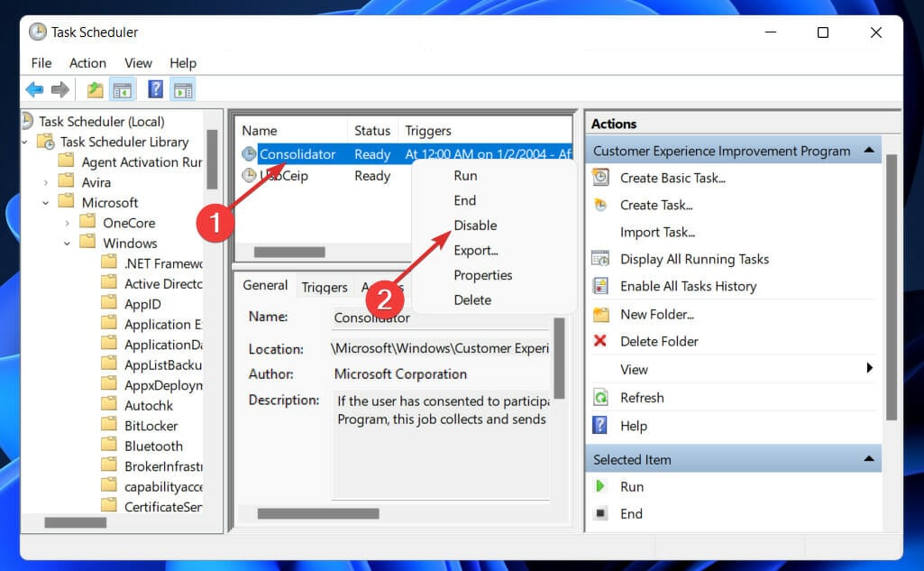
Task: Click the Task Scheduler Library folder icon
Action: (46, 142)
